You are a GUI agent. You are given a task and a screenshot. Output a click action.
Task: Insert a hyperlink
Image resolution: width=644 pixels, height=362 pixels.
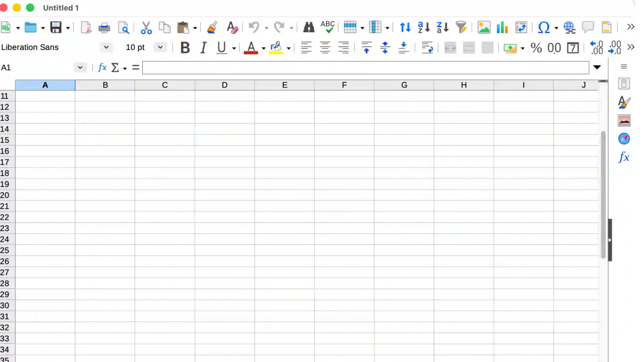[570, 27]
